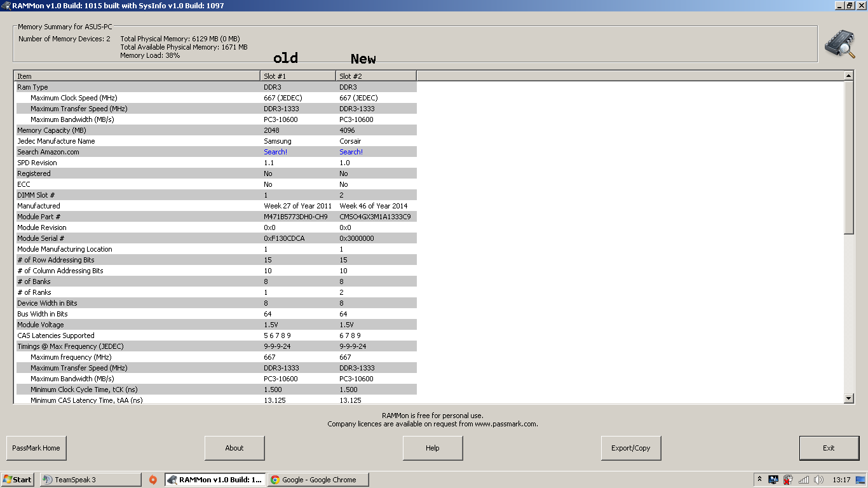Select # of Row Addressing Bits row
Image resolution: width=868 pixels, height=488 pixels.
pos(215,260)
